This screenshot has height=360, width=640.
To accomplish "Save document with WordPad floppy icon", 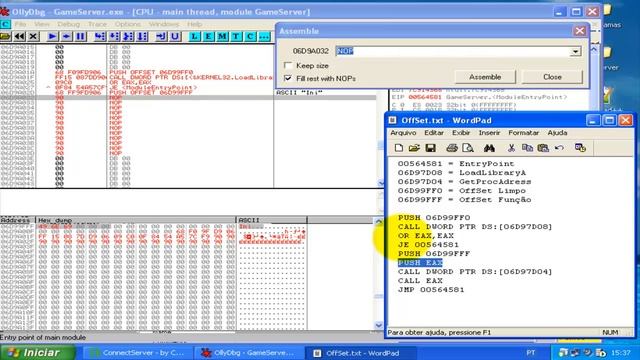I will [x=430, y=148].
